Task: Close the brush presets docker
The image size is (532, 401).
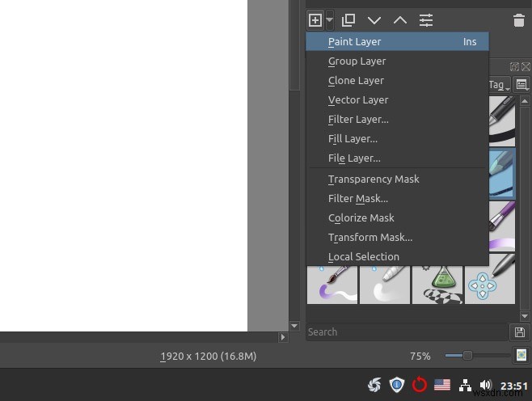Action: [526, 66]
